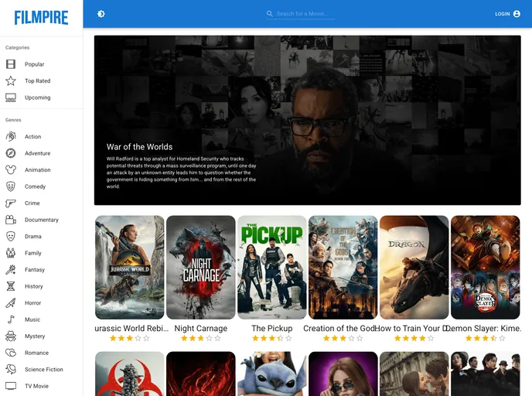Click the Mystery detective icon
Viewport: 532px width, 396px height.
pos(11,336)
